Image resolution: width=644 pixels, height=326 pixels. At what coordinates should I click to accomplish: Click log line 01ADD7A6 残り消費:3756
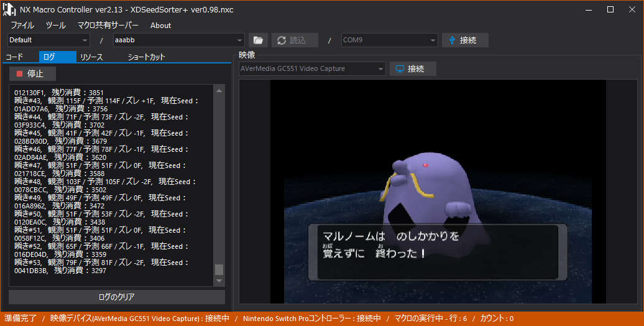pos(61,109)
